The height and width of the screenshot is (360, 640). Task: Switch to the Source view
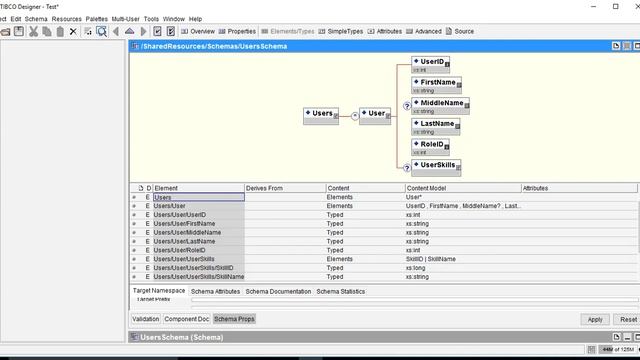(x=460, y=31)
